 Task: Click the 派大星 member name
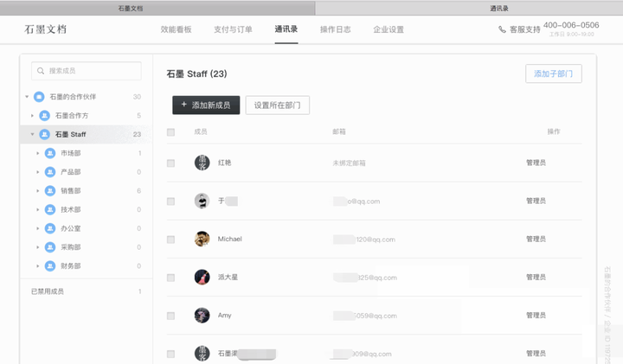[x=228, y=277]
